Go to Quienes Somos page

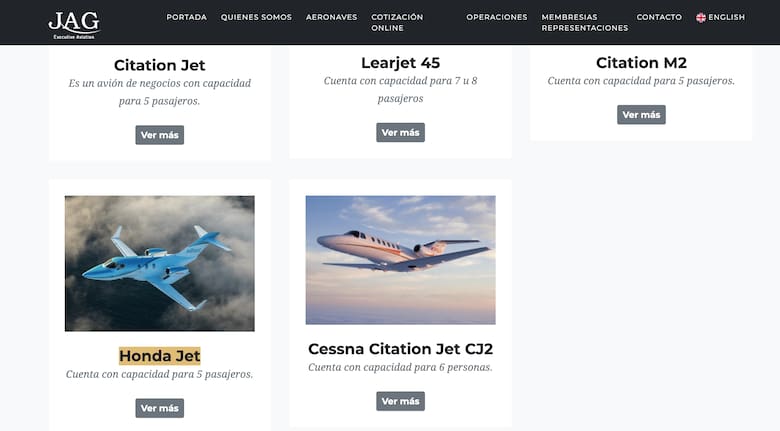tap(256, 17)
